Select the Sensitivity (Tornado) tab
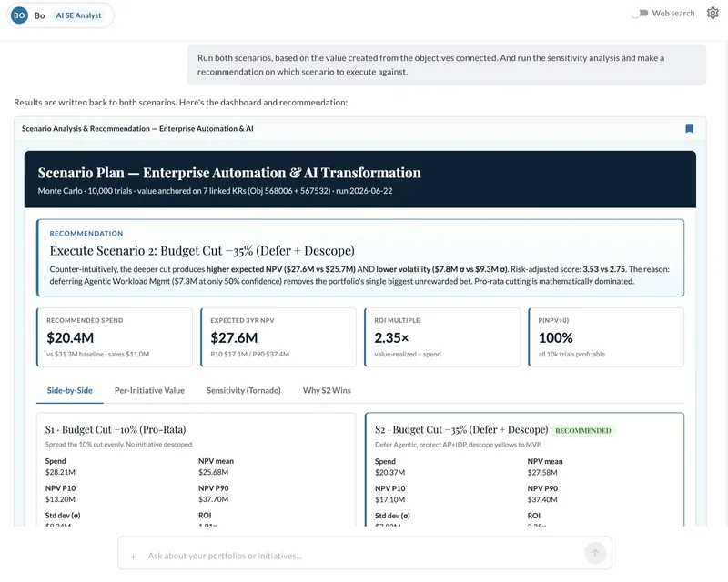728x582 pixels. (244, 391)
